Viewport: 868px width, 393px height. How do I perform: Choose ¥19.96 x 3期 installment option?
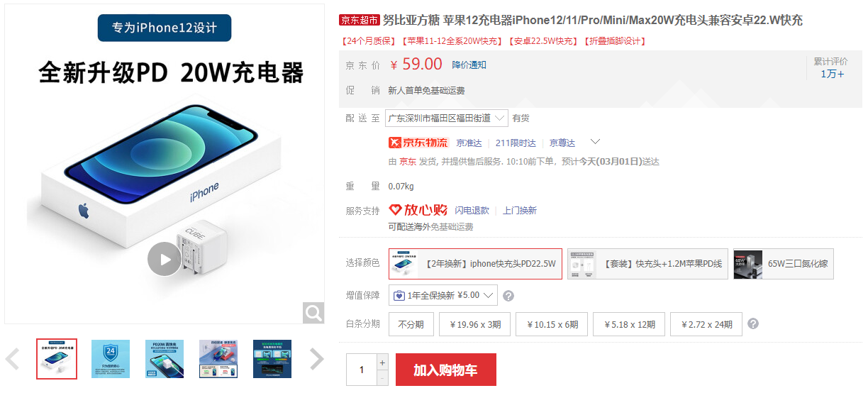(x=475, y=324)
